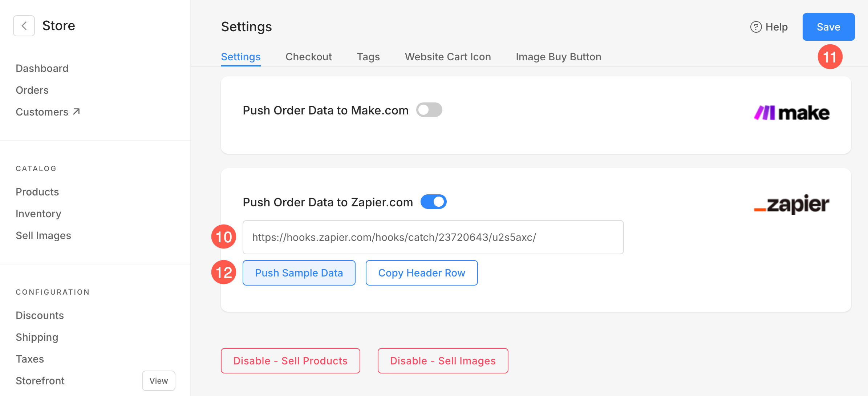Open the Website Cart Icon tab
The width and height of the screenshot is (868, 396).
click(448, 57)
